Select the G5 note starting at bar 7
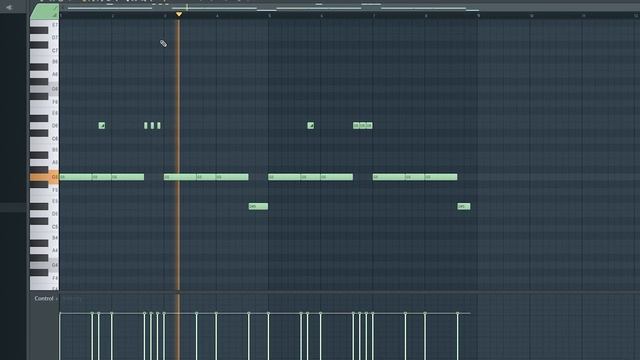 point(389,177)
